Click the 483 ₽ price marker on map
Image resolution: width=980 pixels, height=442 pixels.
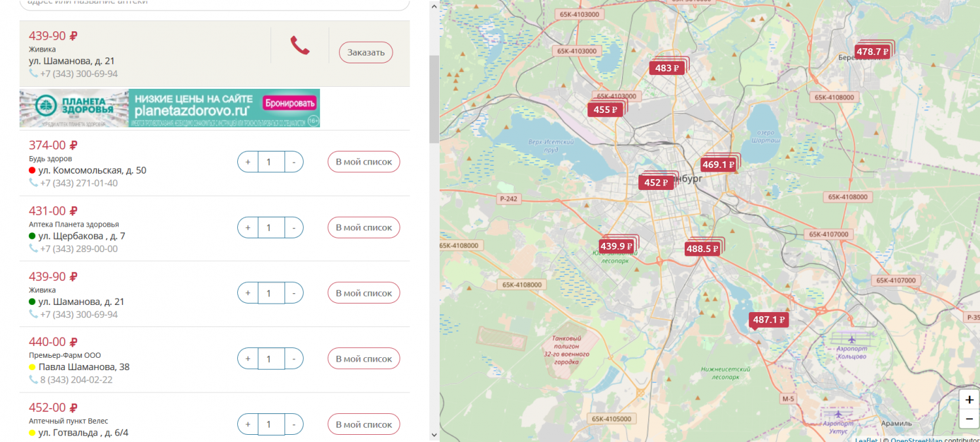666,68
